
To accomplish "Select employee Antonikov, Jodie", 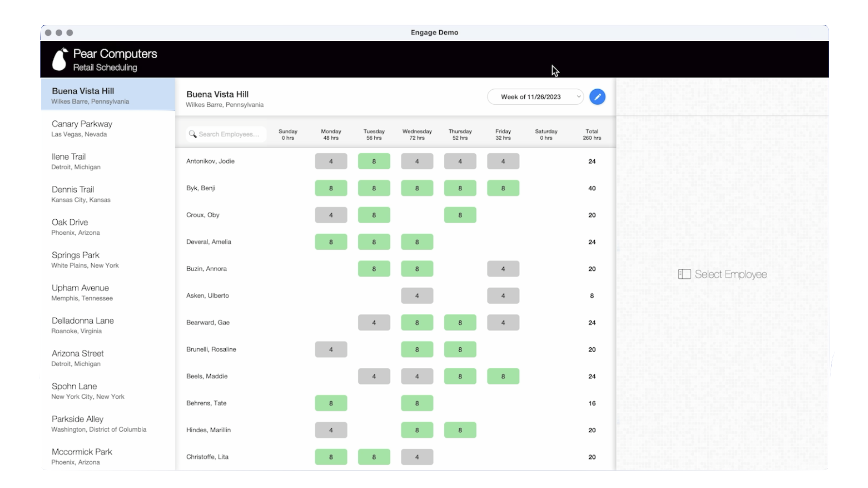I will 210,161.
